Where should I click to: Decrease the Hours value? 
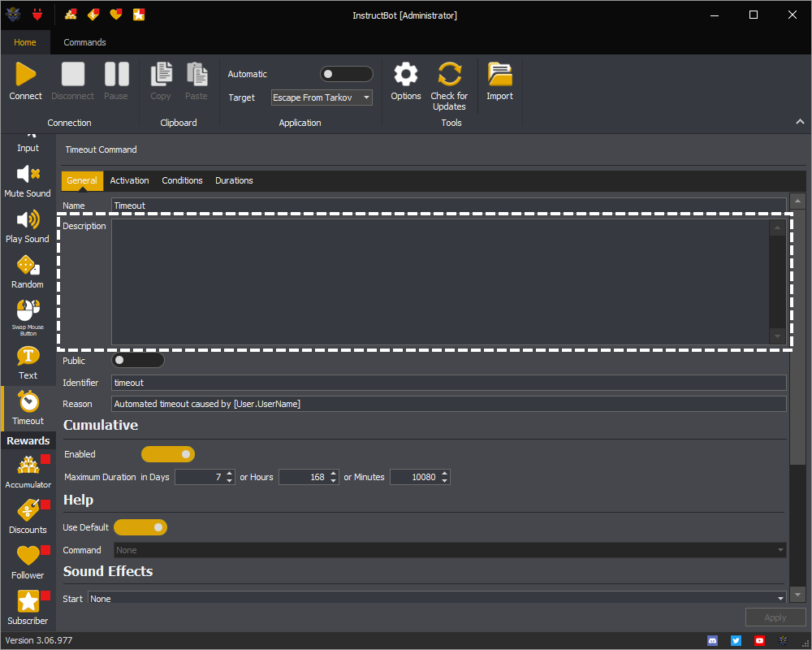click(x=334, y=480)
